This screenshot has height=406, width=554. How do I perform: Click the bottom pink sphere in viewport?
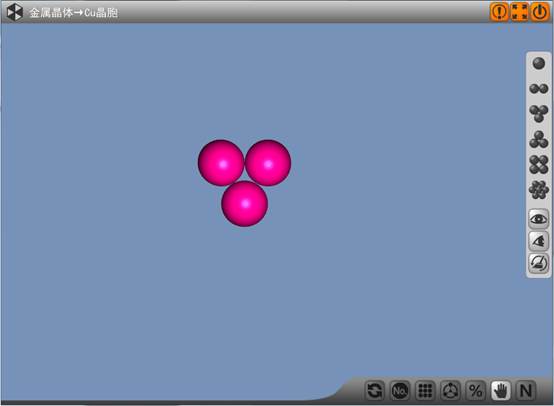(x=244, y=204)
